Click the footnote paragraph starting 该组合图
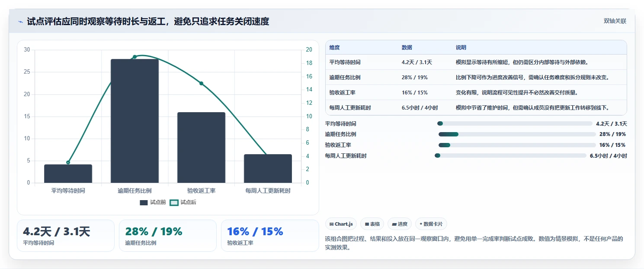The height and width of the screenshot is (269, 644). pyautogui.click(x=474, y=243)
